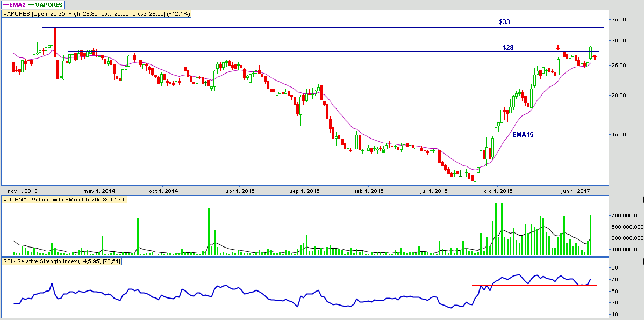This screenshot has height=320, width=644.
Task: Click the VAPORES open/high/low/close header
Action: pos(96,13)
